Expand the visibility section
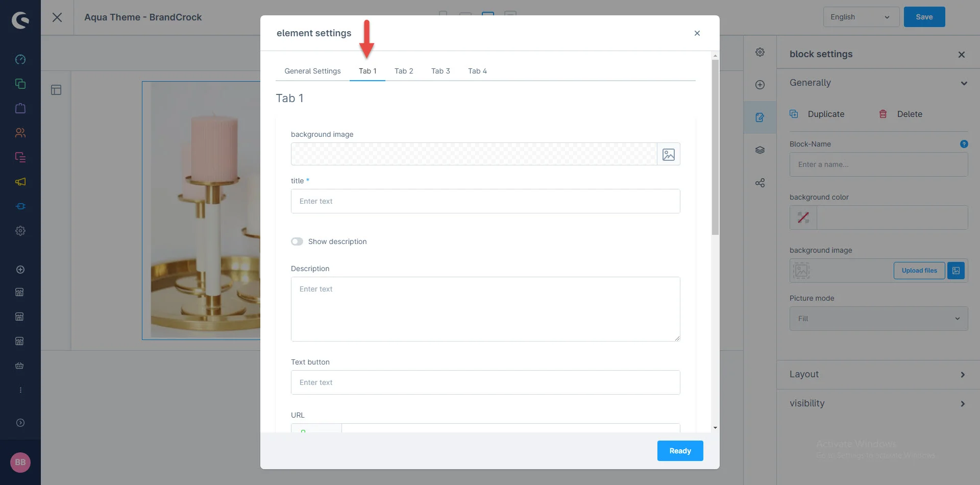 tap(878, 403)
